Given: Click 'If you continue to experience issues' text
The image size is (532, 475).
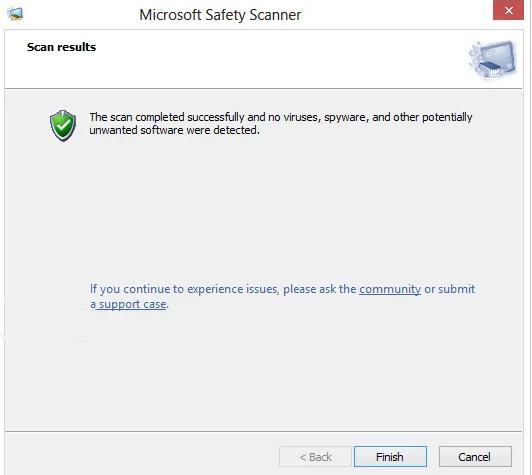Looking at the screenshot, I should tap(184, 289).
